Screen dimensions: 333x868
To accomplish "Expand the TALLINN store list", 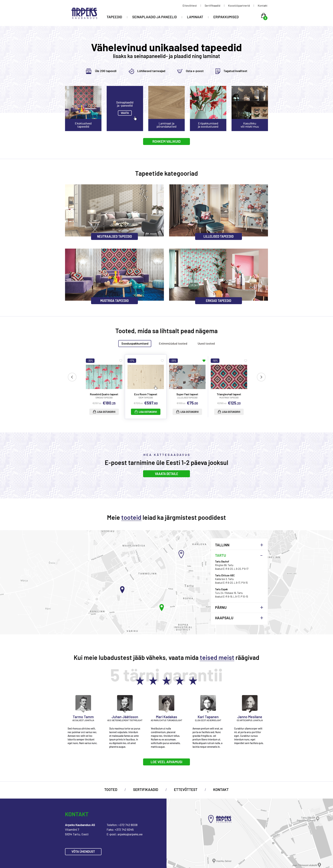I will pos(261,545).
